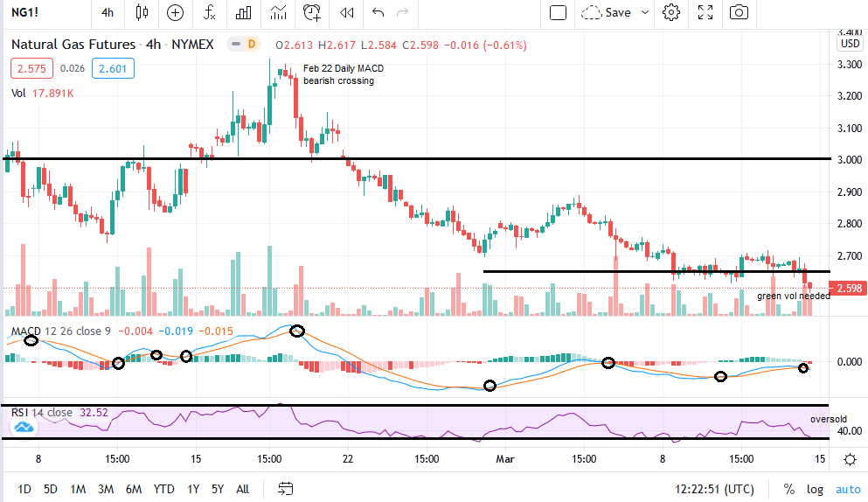This screenshot has height=502, width=868.
Task: Open the 4h interval selector
Action: (x=108, y=12)
